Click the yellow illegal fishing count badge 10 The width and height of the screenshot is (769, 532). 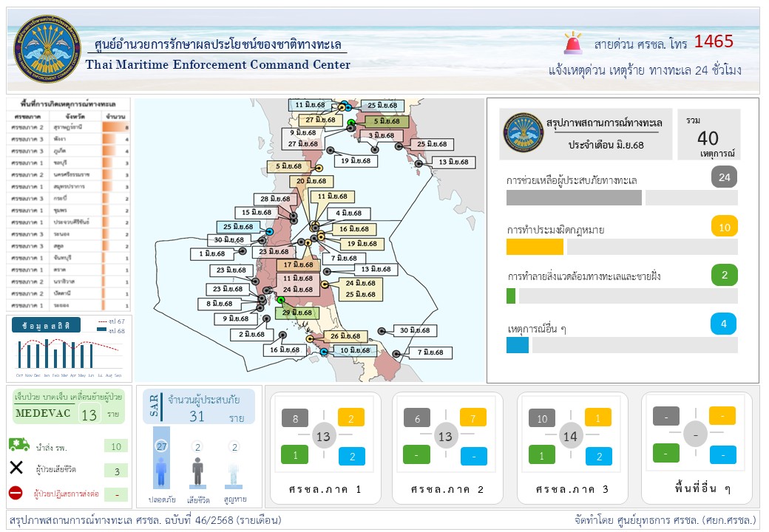pyautogui.click(x=724, y=227)
